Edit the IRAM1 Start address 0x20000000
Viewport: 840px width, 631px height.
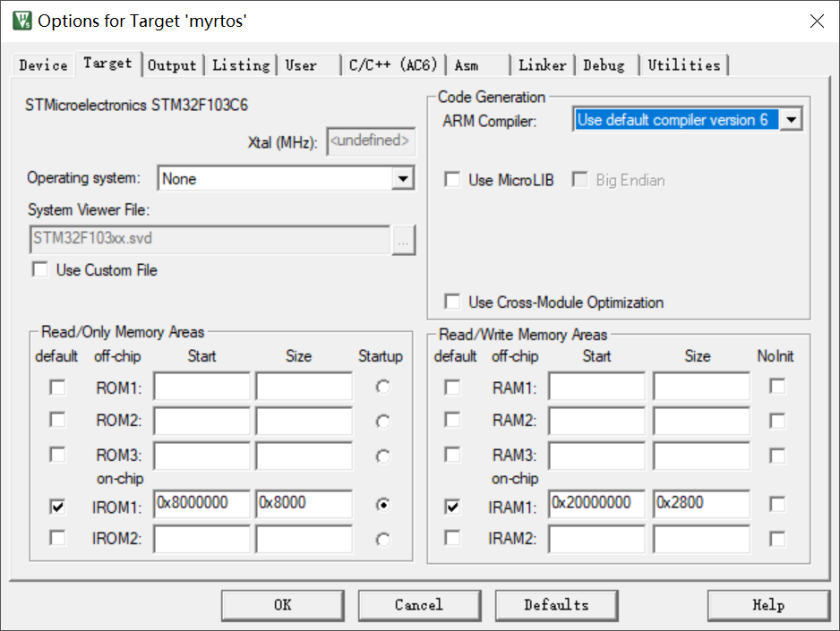(596, 504)
